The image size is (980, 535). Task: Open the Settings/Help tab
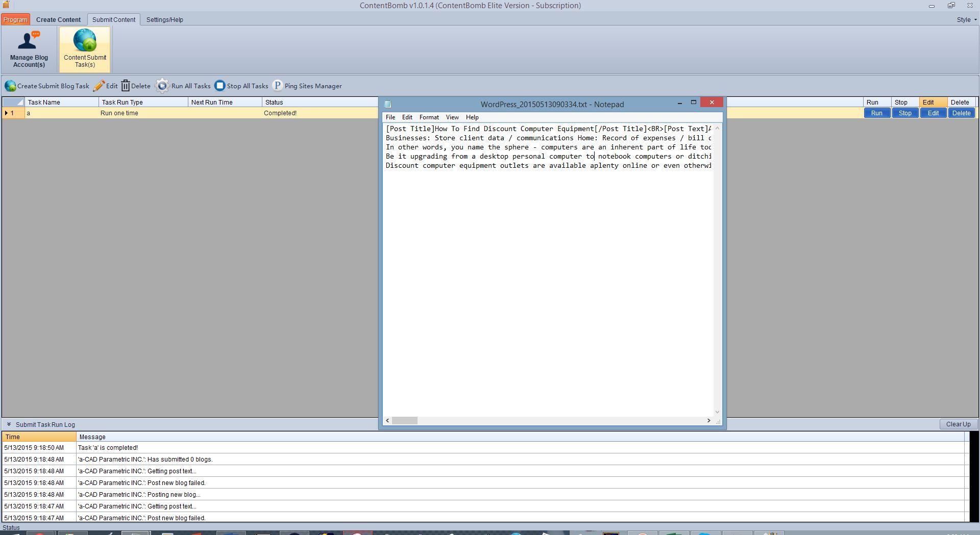164,20
